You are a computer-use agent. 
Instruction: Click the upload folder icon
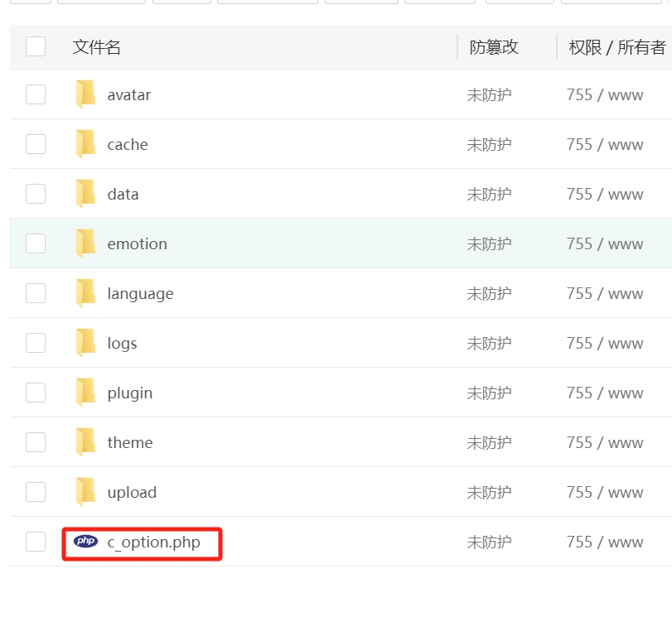[x=85, y=492]
